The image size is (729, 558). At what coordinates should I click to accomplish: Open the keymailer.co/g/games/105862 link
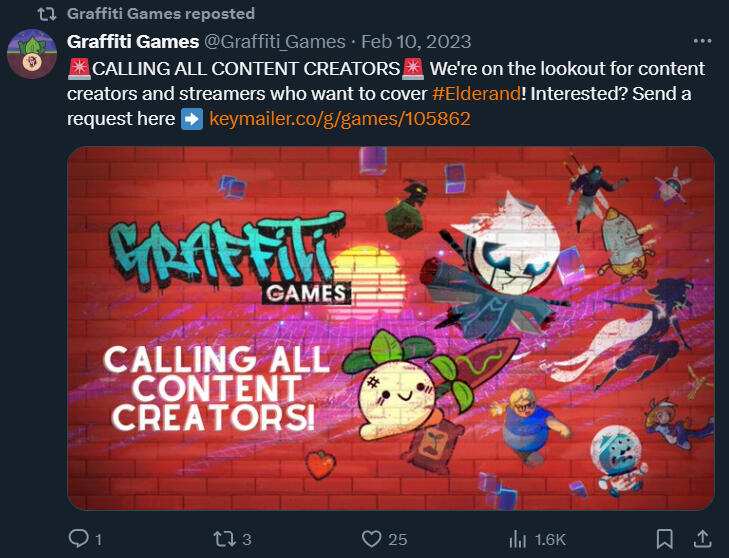click(x=340, y=119)
